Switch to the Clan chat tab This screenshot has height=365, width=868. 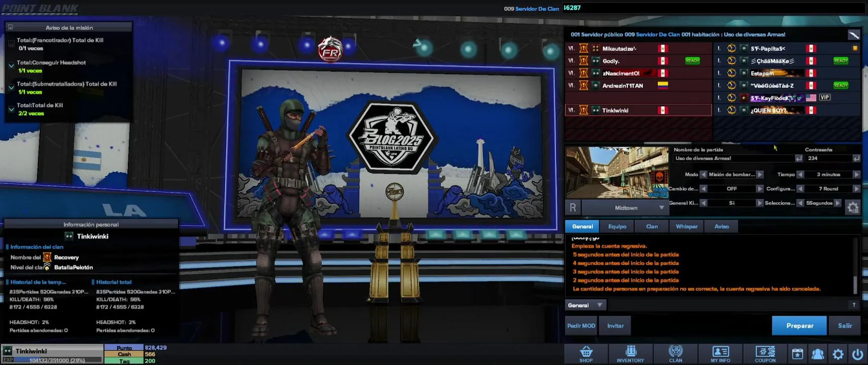coord(652,226)
